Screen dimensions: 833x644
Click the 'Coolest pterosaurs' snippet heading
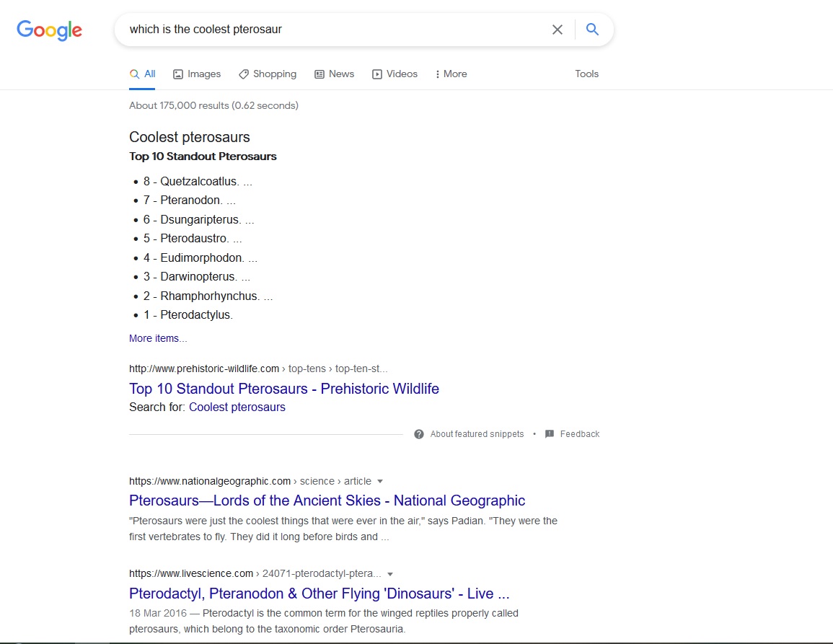(x=190, y=137)
